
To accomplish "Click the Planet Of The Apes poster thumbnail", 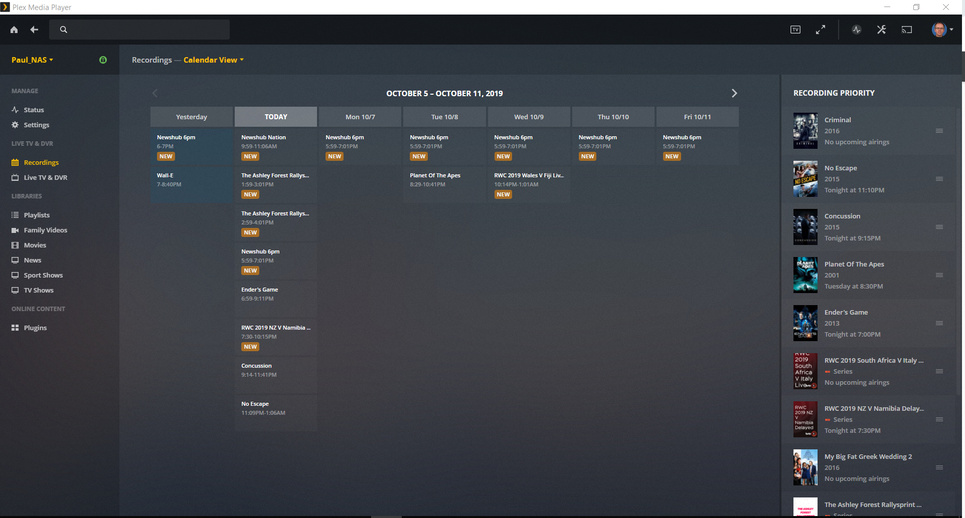I will (805, 274).
